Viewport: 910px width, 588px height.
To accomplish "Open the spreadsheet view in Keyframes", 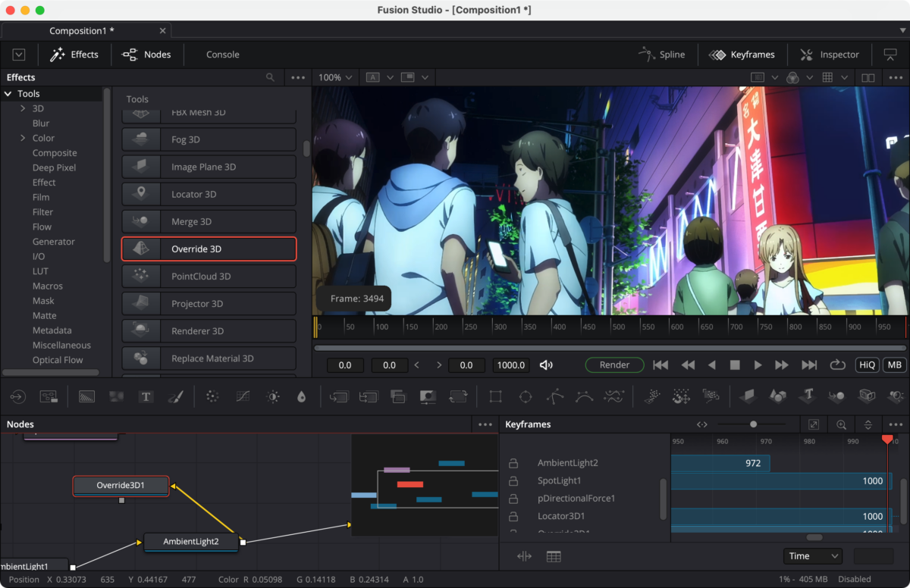I will click(x=554, y=557).
